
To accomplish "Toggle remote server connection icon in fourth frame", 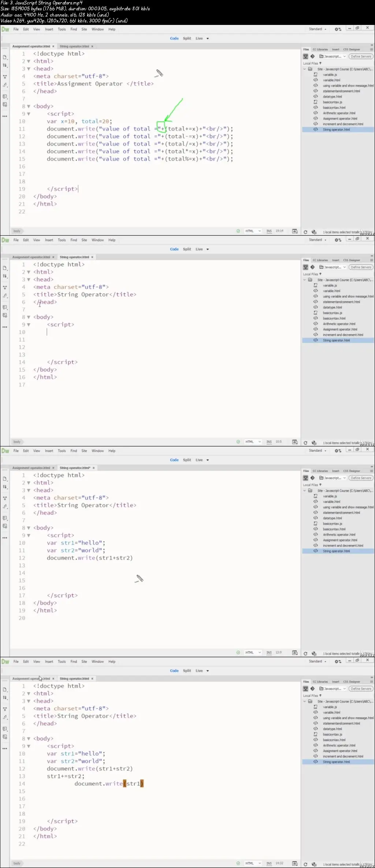I will pos(306,689).
